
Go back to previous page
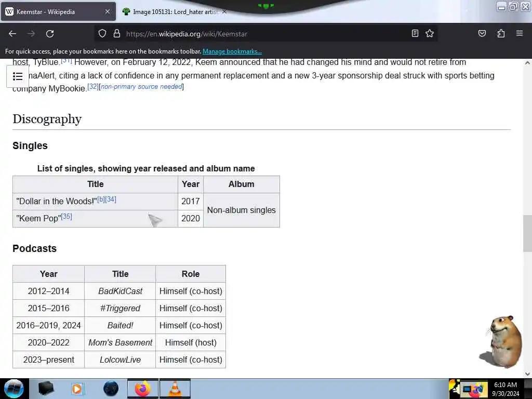tap(12, 34)
